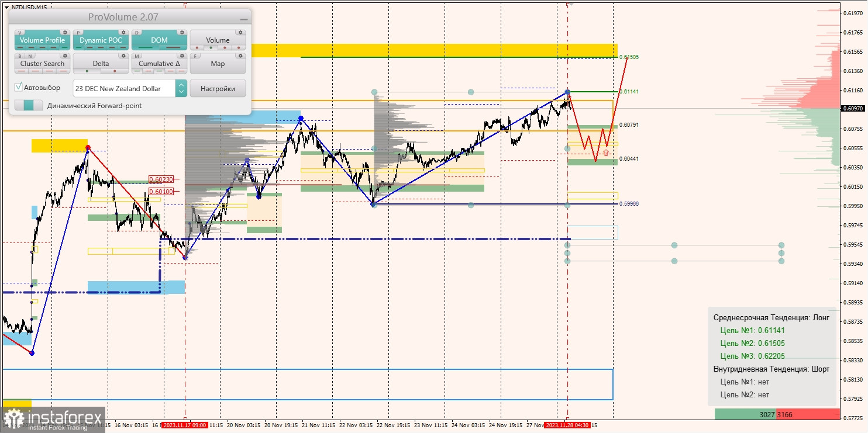Click the 24 Nov 03:15 time axis label
Viewport: 868px width, 433px height.
(469, 425)
